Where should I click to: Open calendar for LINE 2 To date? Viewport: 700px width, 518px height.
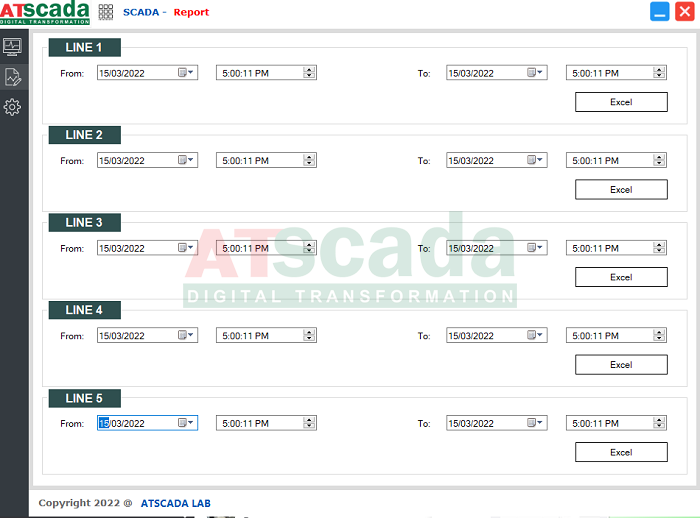click(535, 160)
